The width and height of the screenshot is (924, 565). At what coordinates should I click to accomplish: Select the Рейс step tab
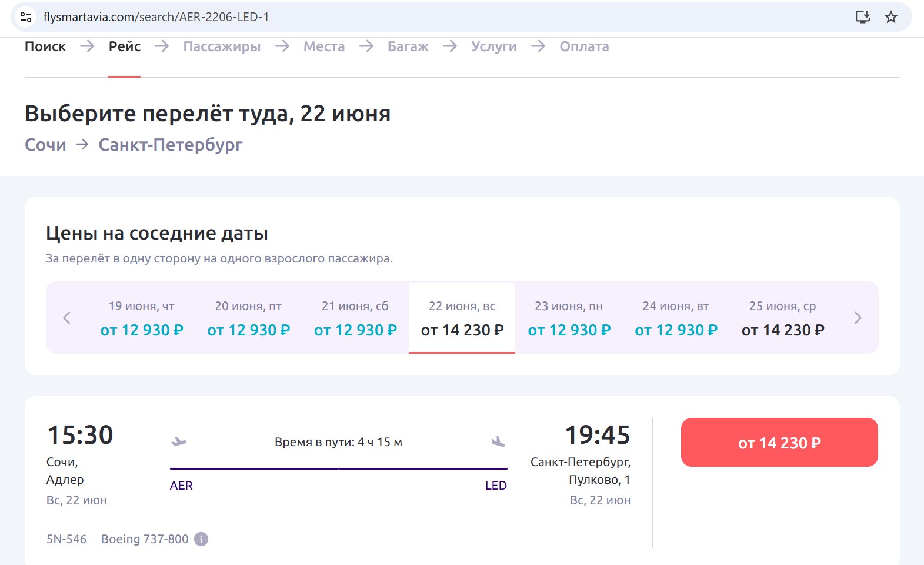[x=125, y=46]
